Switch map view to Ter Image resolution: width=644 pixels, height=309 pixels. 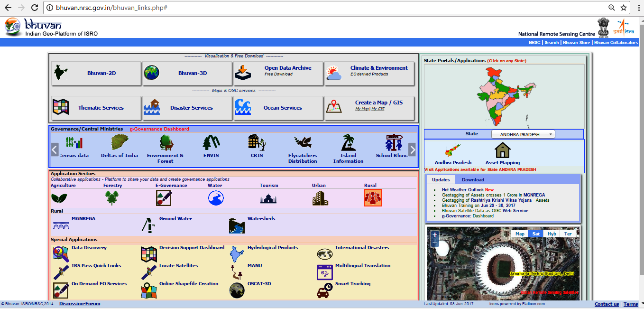(568, 234)
